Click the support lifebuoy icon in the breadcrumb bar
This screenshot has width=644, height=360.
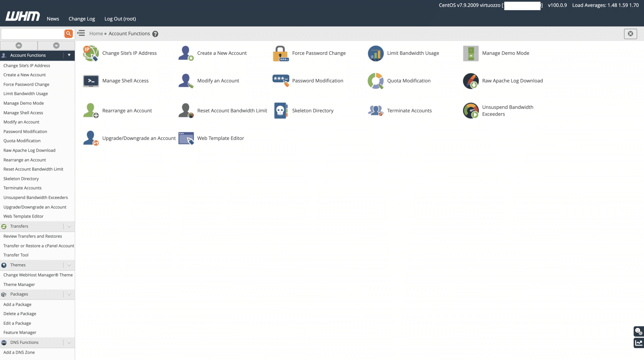pos(630,34)
